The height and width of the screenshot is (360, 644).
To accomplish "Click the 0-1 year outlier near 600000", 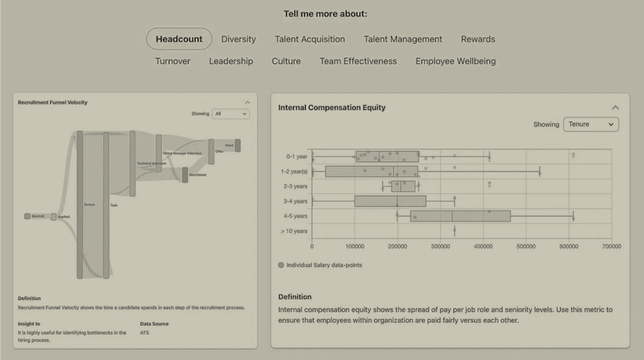I will tap(573, 155).
